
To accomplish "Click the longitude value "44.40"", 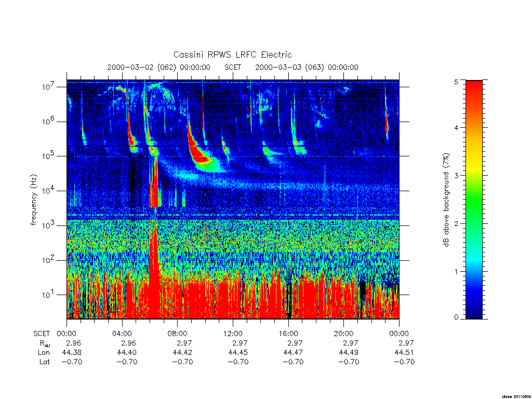I will 127,353.
